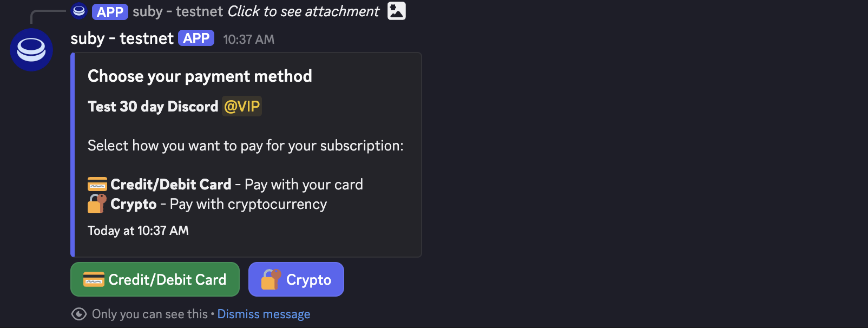Open the image attachment icon in reply preview

click(397, 11)
